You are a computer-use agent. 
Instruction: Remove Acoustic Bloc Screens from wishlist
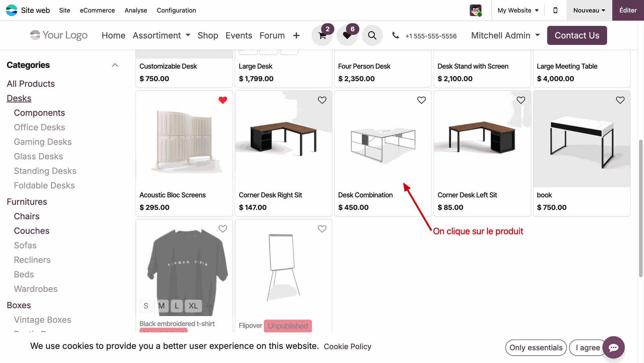click(x=223, y=100)
